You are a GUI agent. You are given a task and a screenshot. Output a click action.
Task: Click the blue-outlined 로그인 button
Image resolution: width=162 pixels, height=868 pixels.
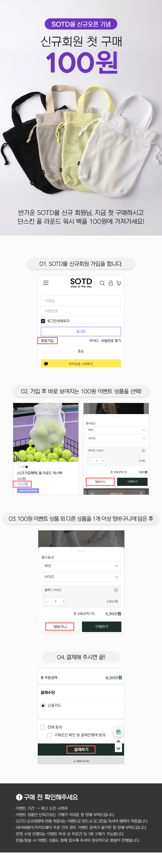(81, 331)
